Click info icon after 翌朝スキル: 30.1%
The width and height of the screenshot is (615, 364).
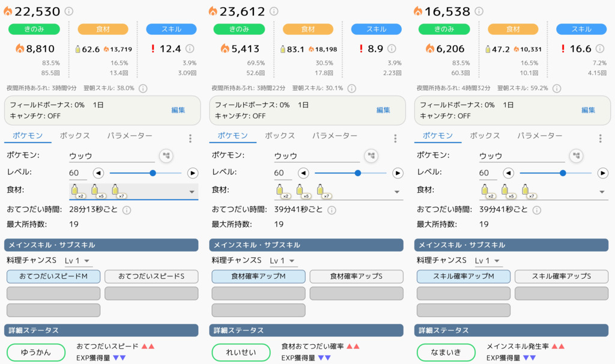(x=352, y=88)
